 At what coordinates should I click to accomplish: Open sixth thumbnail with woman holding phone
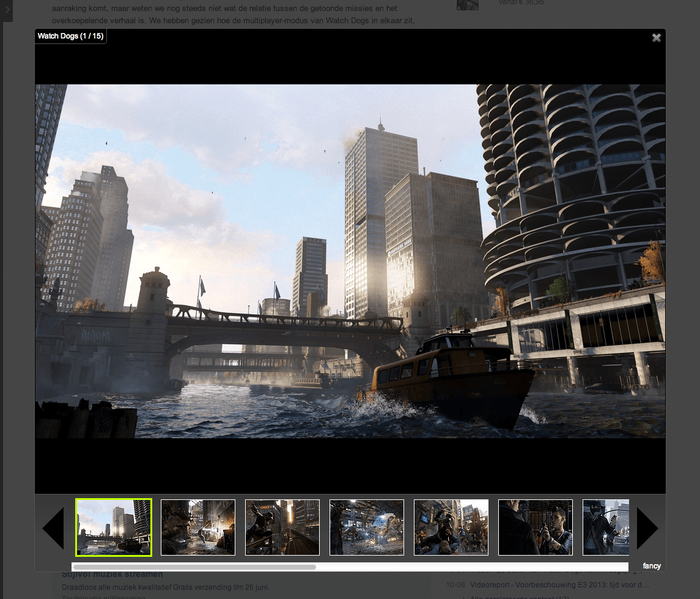(536, 527)
